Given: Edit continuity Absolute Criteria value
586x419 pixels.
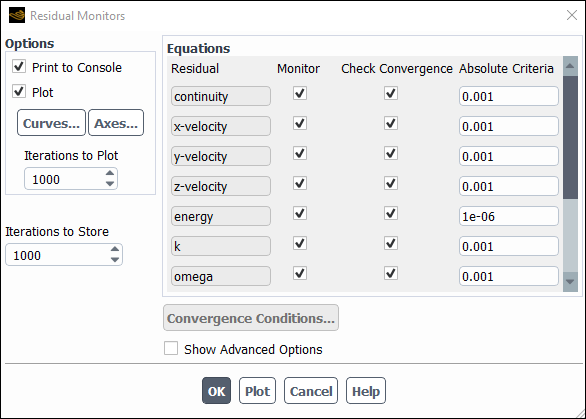Looking at the screenshot, I should [509, 96].
